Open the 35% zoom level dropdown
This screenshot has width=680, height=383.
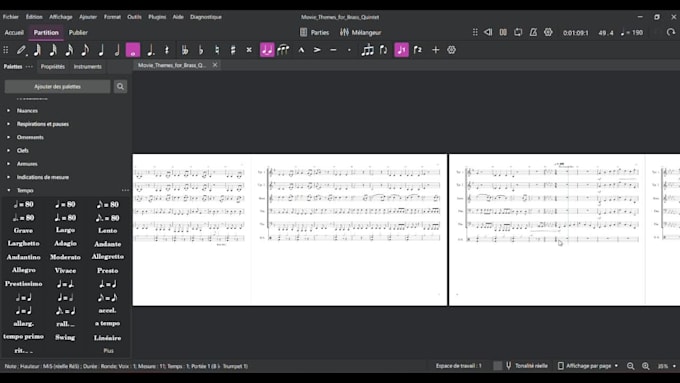pyautogui.click(x=667, y=366)
